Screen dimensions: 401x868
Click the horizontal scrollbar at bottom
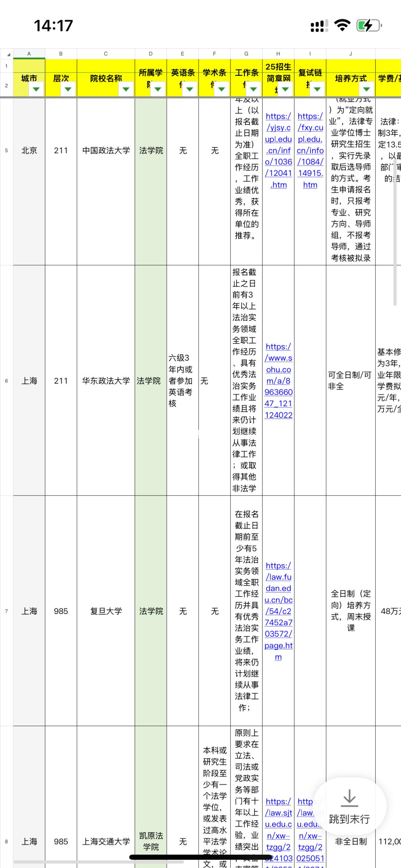99,861
